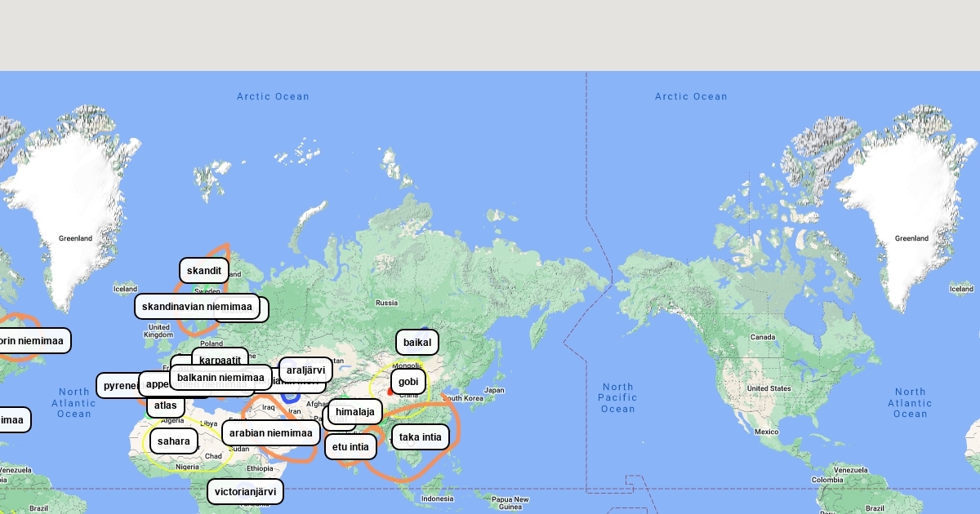Click the taka intia label
Screen dimensions: 980x514
pos(420,436)
